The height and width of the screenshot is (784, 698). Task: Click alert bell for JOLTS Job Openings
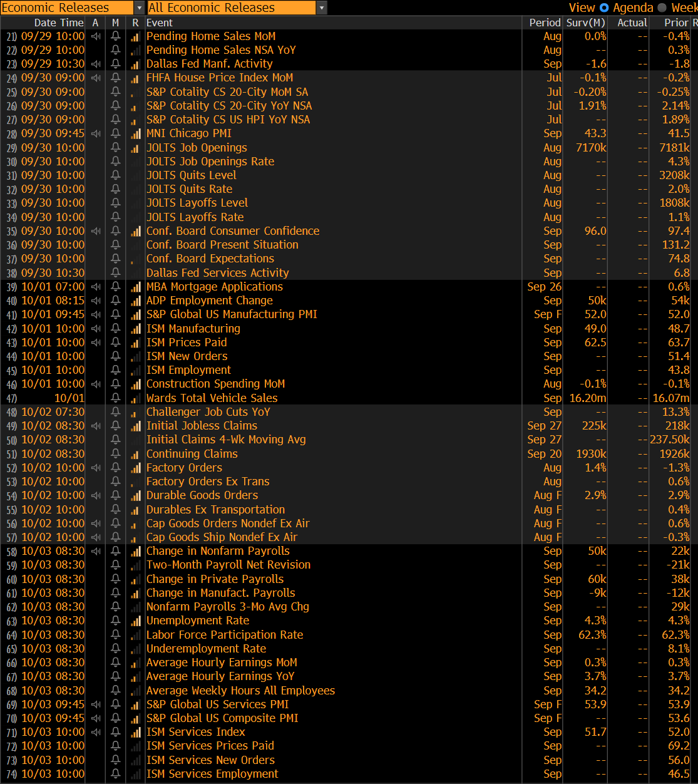point(115,148)
